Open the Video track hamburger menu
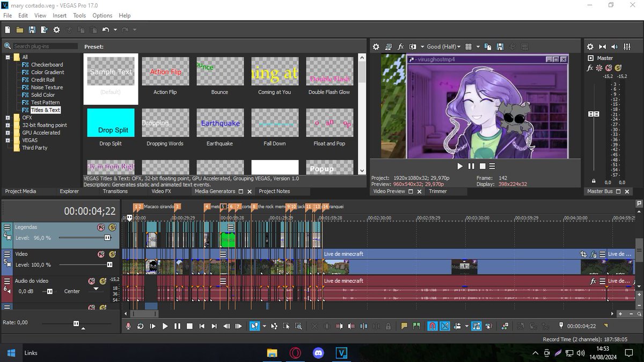 (x=8, y=254)
